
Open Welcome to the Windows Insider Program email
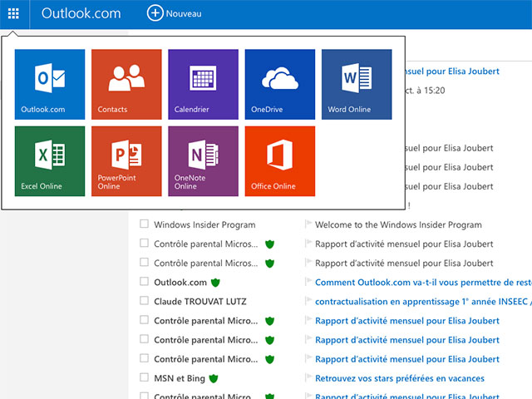398,225
